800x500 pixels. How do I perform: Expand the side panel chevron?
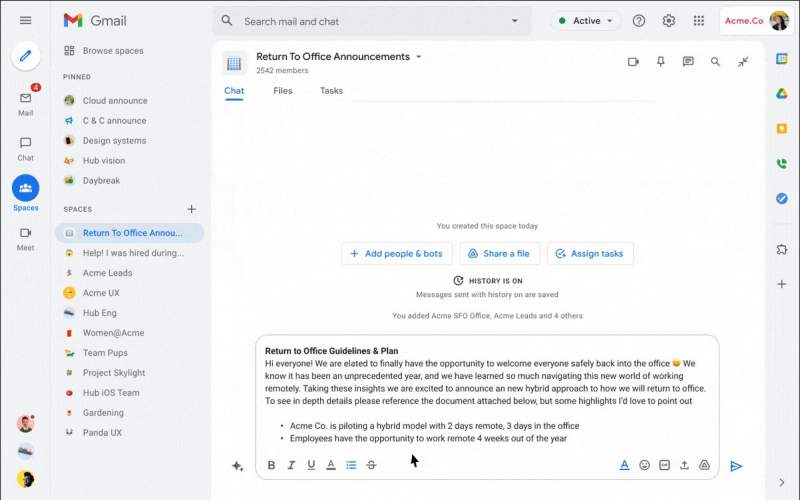tap(782, 482)
